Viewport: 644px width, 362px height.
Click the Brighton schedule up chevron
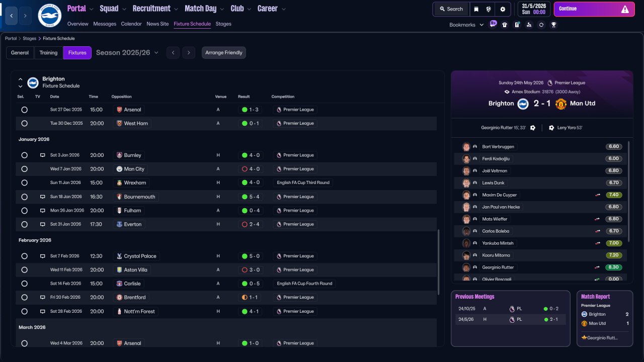click(21, 79)
